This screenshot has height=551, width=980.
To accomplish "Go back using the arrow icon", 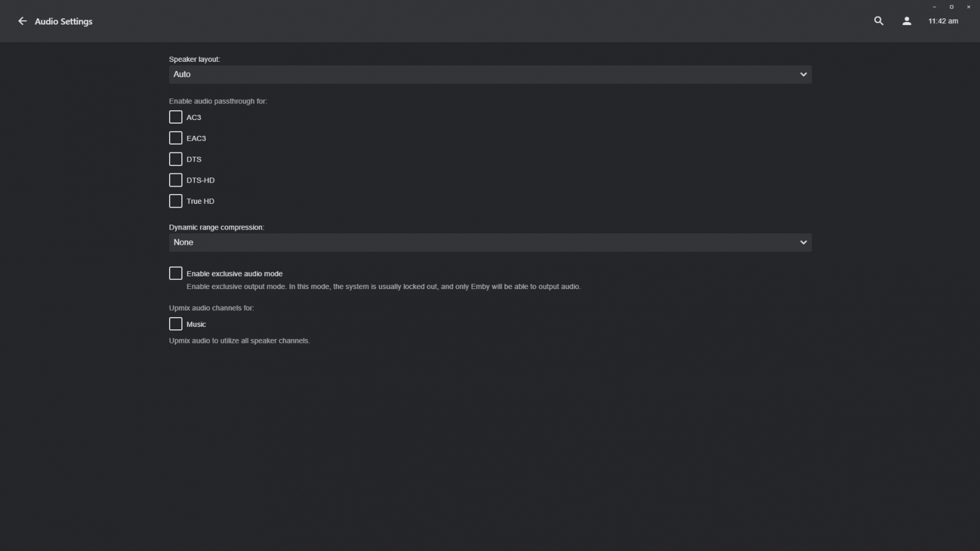I will pos(23,21).
